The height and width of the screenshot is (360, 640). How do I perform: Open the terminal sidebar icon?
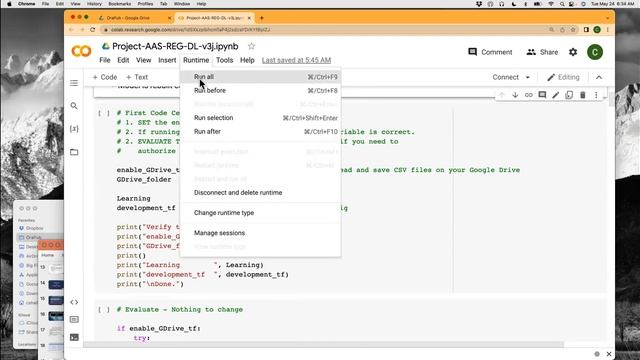74,337
